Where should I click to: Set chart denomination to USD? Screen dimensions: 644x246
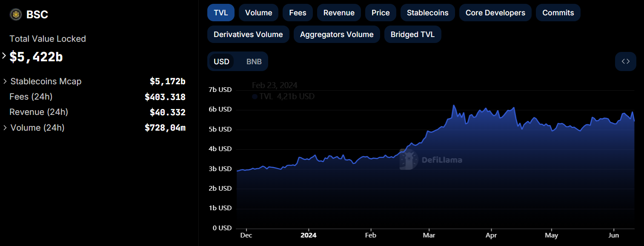[221, 62]
